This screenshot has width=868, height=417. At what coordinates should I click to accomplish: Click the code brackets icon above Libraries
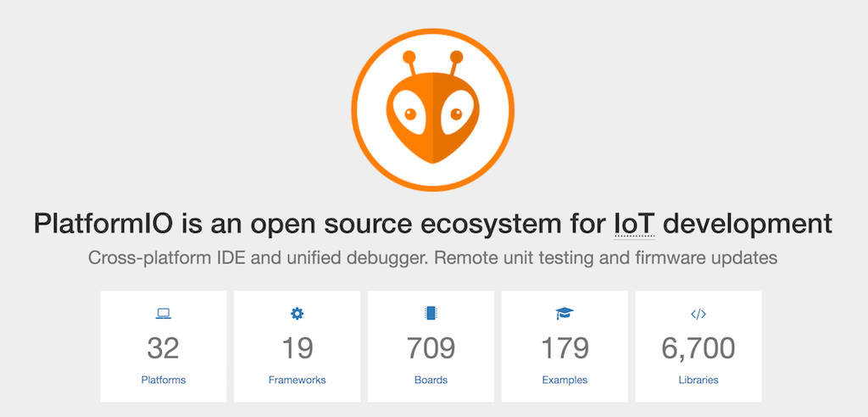click(x=698, y=314)
